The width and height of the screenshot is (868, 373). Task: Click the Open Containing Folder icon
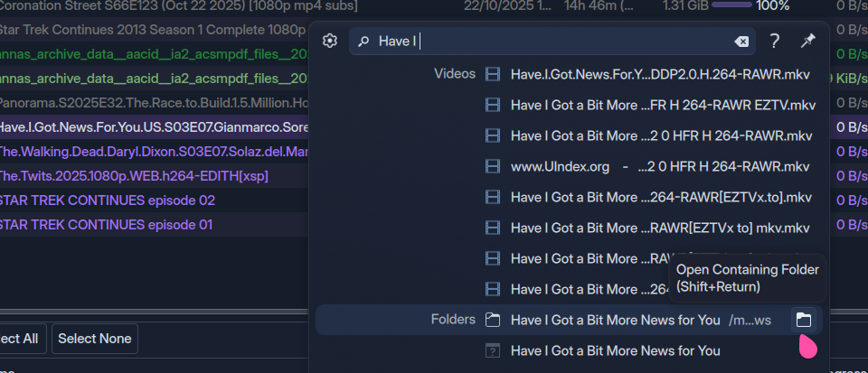(803, 320)
